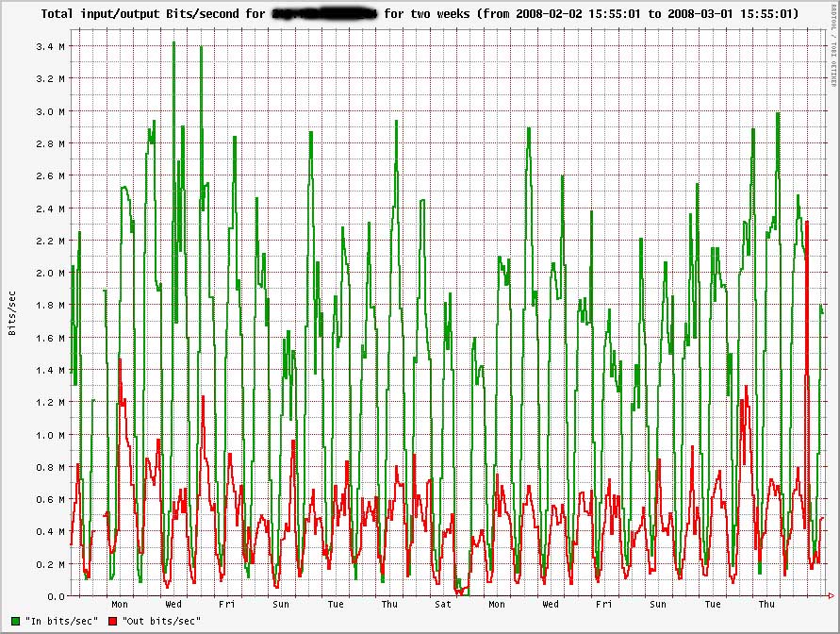This screenshot has height=634, width=840.
Task: Click the blacked-out hostname in the title
Action: [x=323, y=14]
